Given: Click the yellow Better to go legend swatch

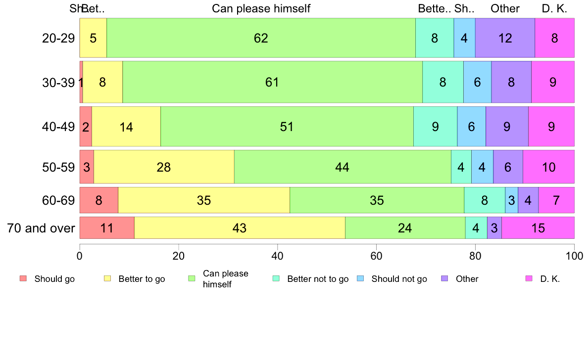Looking at the screenshot, I should [107, 278].
